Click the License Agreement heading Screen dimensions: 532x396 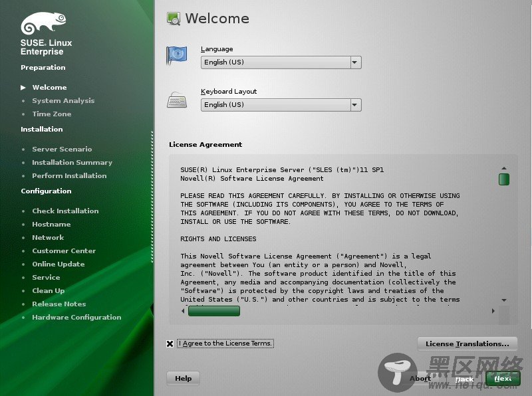pos(205,145)
